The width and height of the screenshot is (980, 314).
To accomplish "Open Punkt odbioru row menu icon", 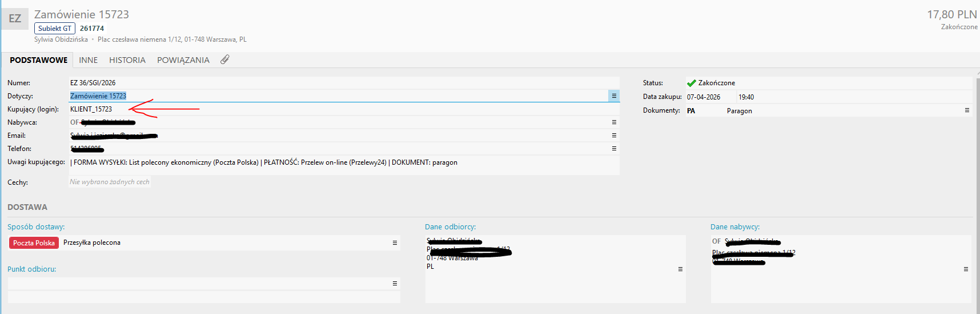I will [x=395, y=284].
